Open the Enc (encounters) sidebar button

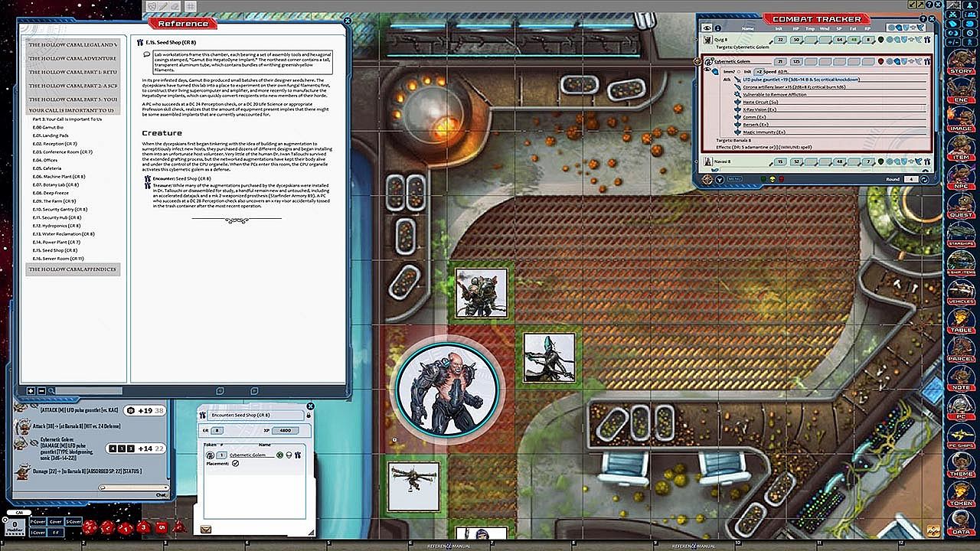coord(961,90)
